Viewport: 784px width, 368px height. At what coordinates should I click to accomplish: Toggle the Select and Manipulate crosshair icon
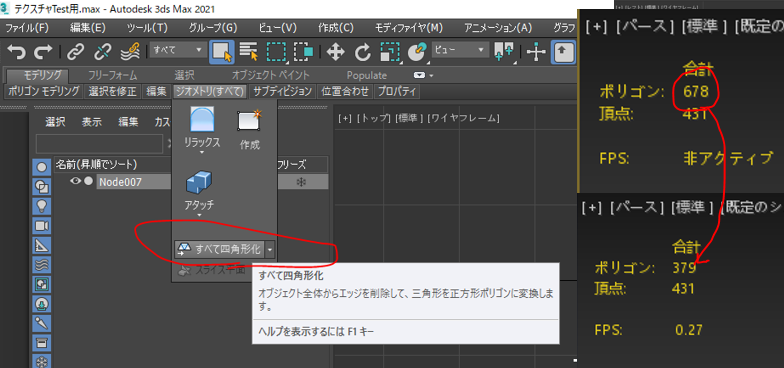click(x=536, y=52)
